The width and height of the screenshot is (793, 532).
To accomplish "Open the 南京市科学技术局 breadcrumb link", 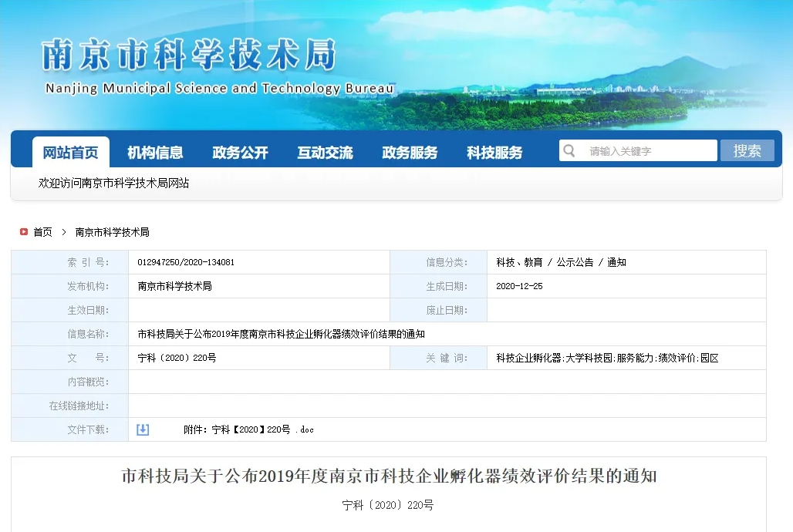I will click(112, 232).
